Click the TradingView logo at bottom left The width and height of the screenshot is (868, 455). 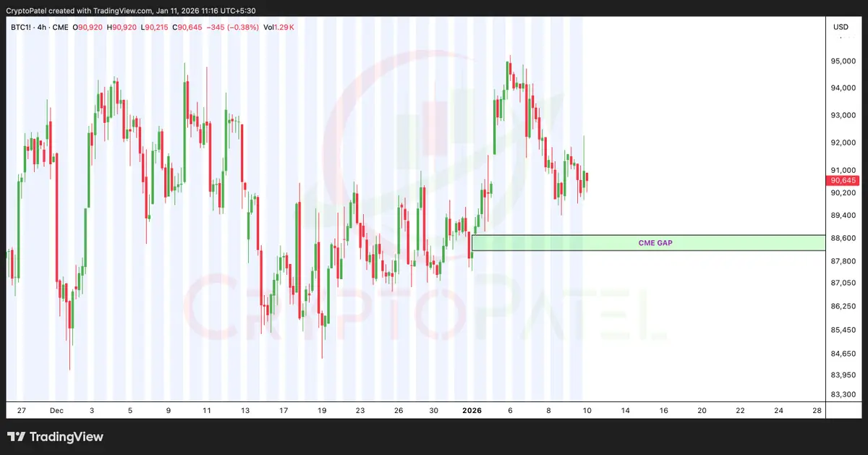(x=55, y=437)
